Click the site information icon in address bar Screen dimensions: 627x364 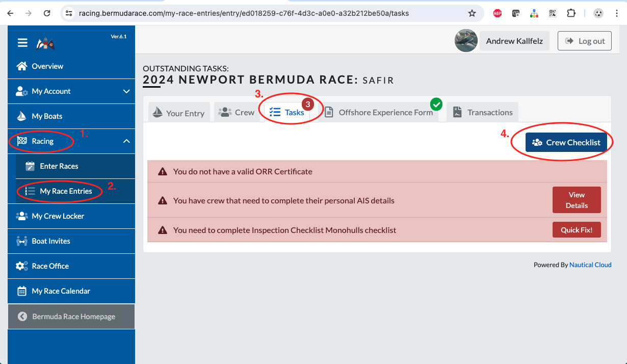(x=69, y=13)
